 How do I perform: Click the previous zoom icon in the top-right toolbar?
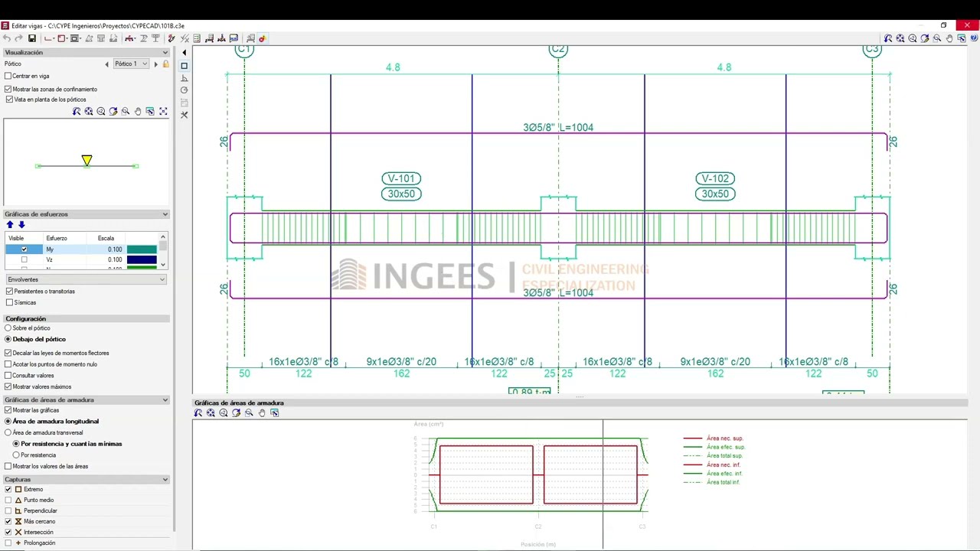tap(888, 38)
